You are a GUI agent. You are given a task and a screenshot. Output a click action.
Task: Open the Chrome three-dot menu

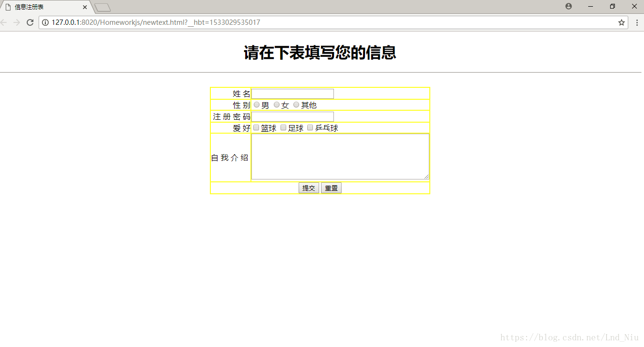click(x=637, y=22)
